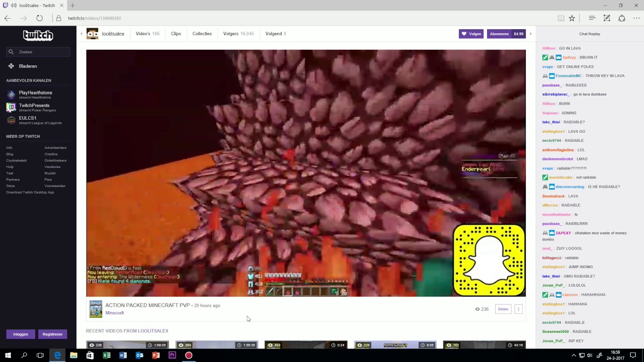Viewport: 644px width, 362px height.
Task: Open recent video thumbnail with 1:59:05 duration
Action: coord(127,345)
